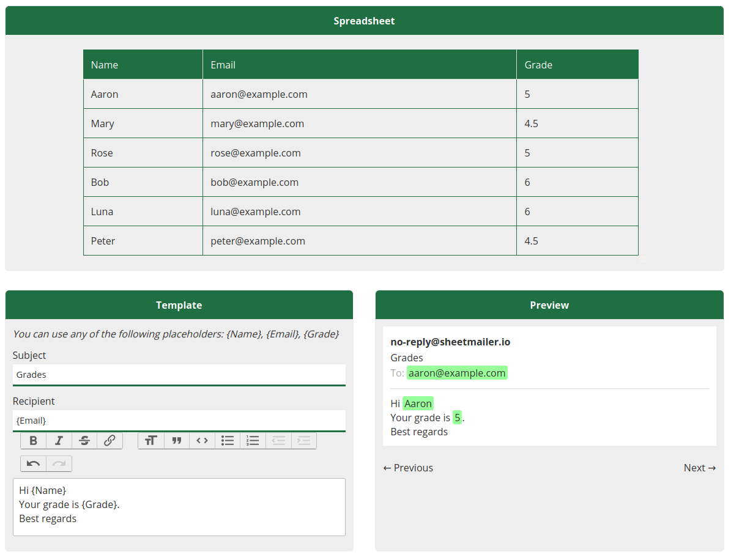
Task: Undo the last edit in the template
Action: click(x=34, y=464)
